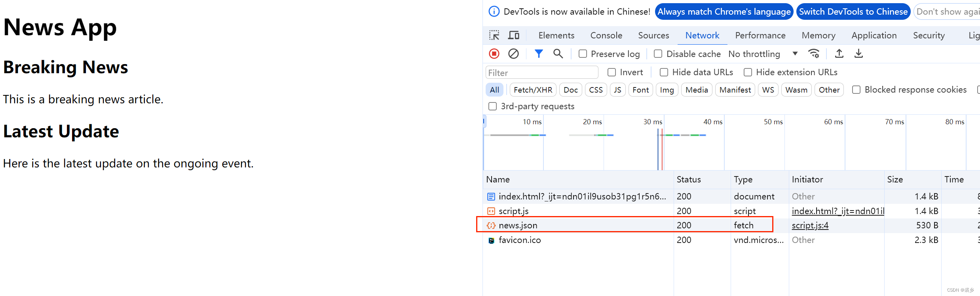Filter by Wasm requests
The height and width of the screenshot is (296, 980).
pos(796,90)
